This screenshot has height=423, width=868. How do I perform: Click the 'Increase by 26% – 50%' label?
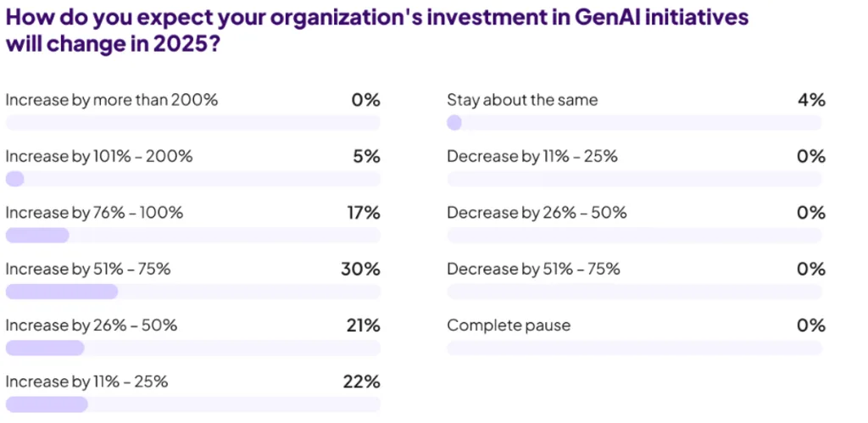point(92,326)
